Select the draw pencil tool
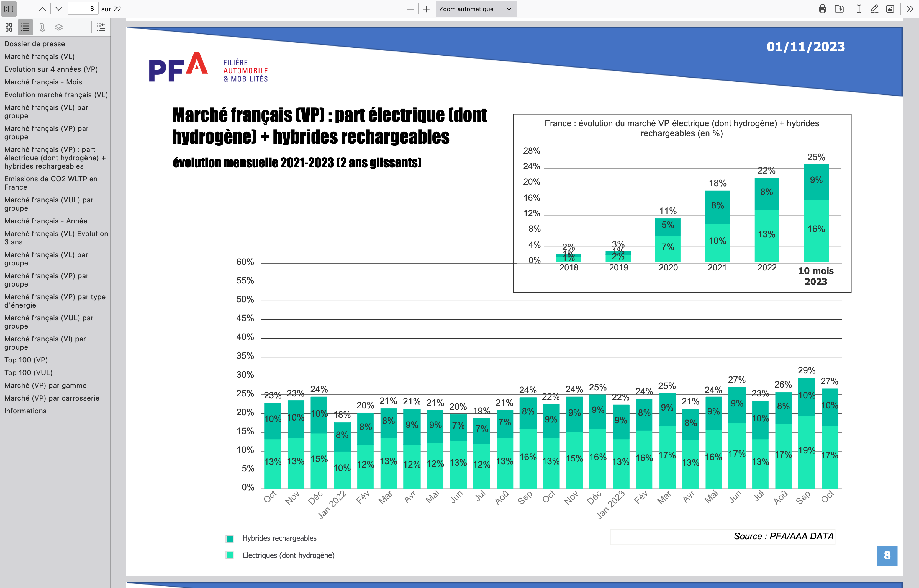Viewport: 919px width, 588px height. 874,9
